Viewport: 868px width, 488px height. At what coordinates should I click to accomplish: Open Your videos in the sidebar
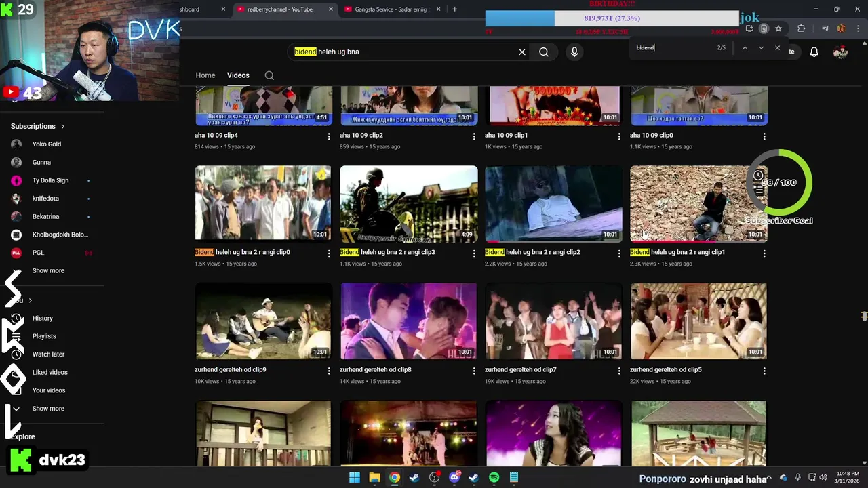(x=49, y=390)
